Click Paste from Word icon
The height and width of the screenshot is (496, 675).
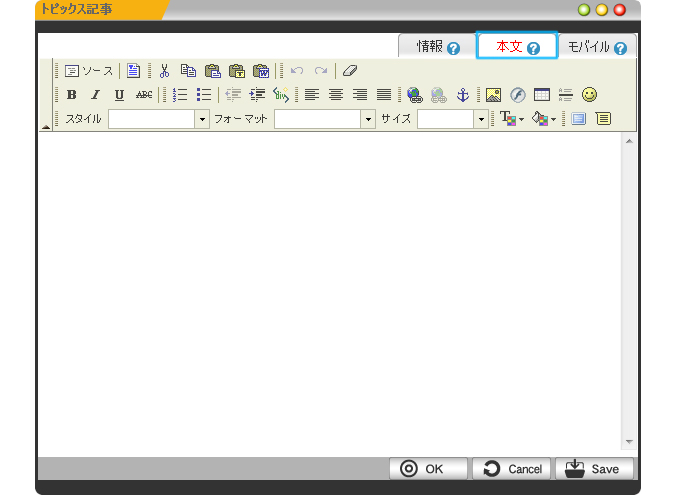point(261,71)
